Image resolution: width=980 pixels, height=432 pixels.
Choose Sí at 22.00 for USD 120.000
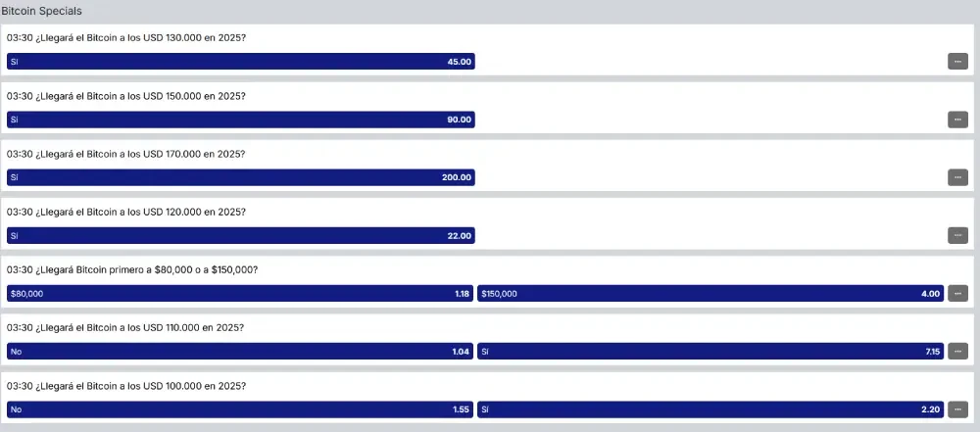point(240,235)
